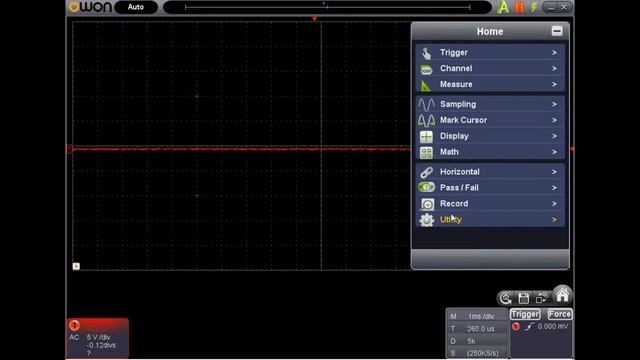Screen dimensions: 640x360
Task: Click the Horizontal menu icon
Action: (426, 172)
